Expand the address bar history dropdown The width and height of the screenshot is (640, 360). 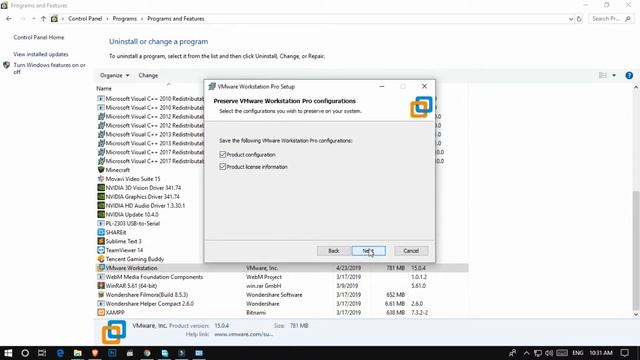tap(571, 19)
